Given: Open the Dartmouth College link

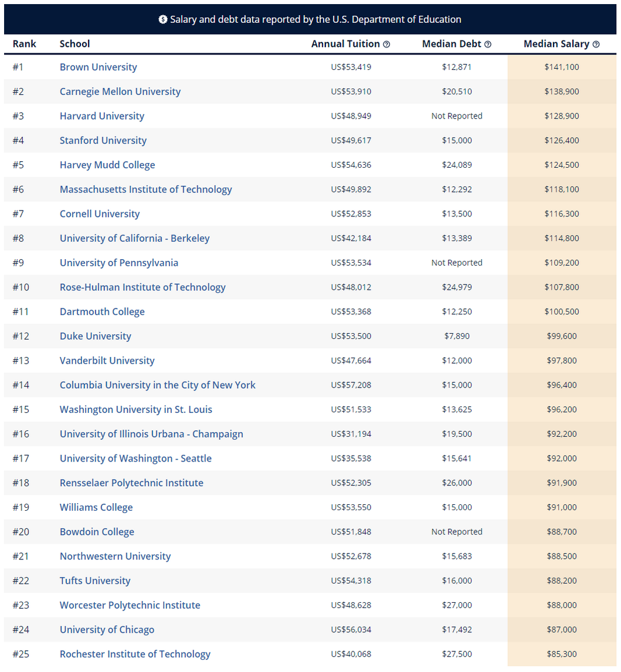Looking at the screenshot, I should [x=102, y=311].
